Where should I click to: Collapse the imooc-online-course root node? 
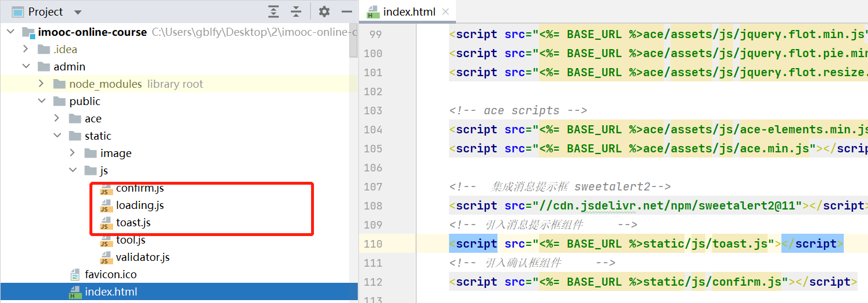[x=10, y=32]
